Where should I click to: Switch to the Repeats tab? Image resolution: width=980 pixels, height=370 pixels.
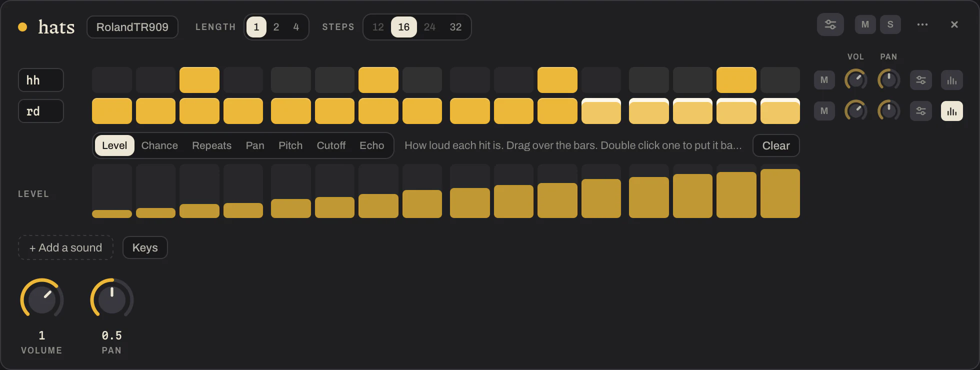212,145
